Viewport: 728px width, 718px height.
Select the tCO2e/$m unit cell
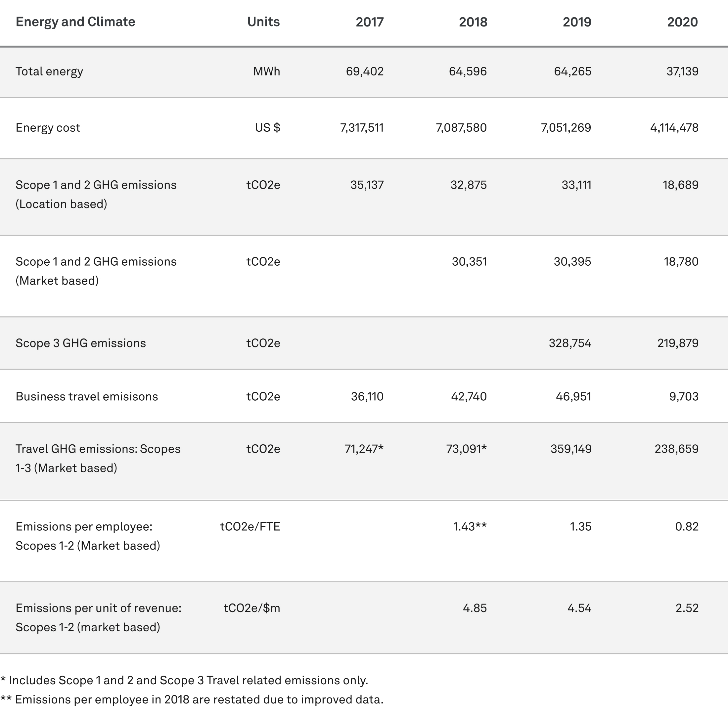252,608
